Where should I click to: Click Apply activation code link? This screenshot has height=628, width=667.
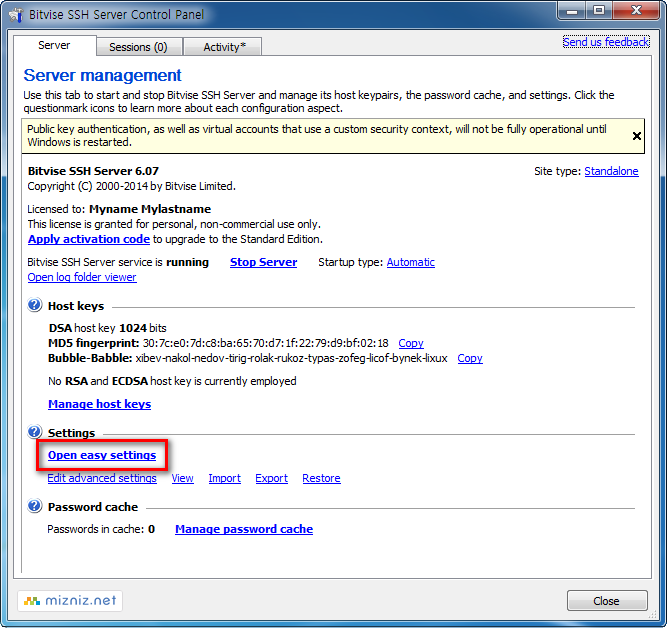point(89,239)
